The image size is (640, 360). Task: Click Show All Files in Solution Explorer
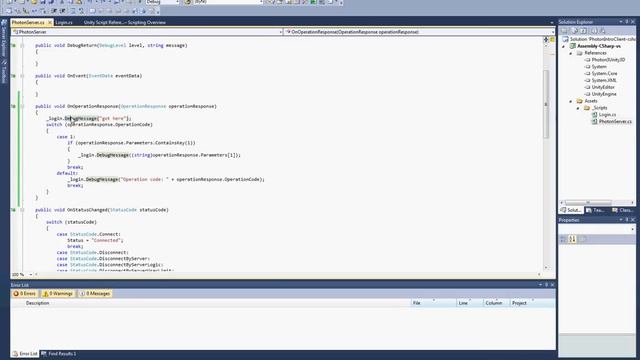coord(576,31)
